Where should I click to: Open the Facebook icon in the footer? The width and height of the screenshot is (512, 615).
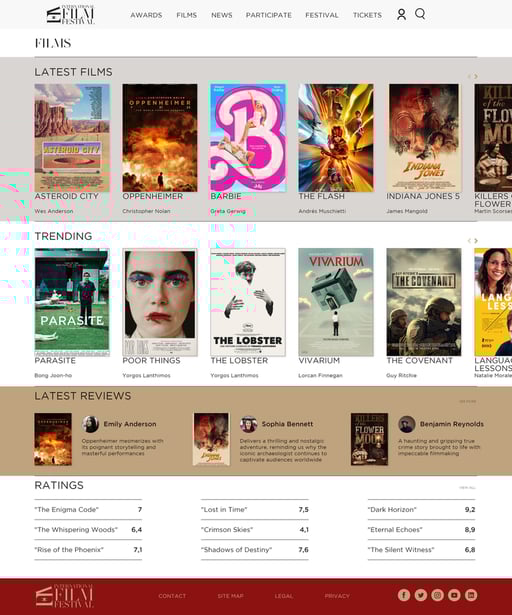[x=404, y=595]
